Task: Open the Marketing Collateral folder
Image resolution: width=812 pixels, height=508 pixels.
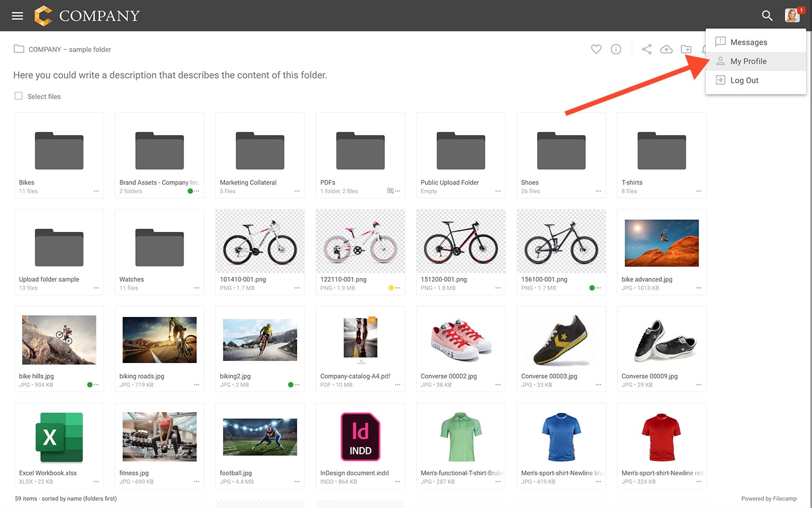Action: click(x=260, y=150)
